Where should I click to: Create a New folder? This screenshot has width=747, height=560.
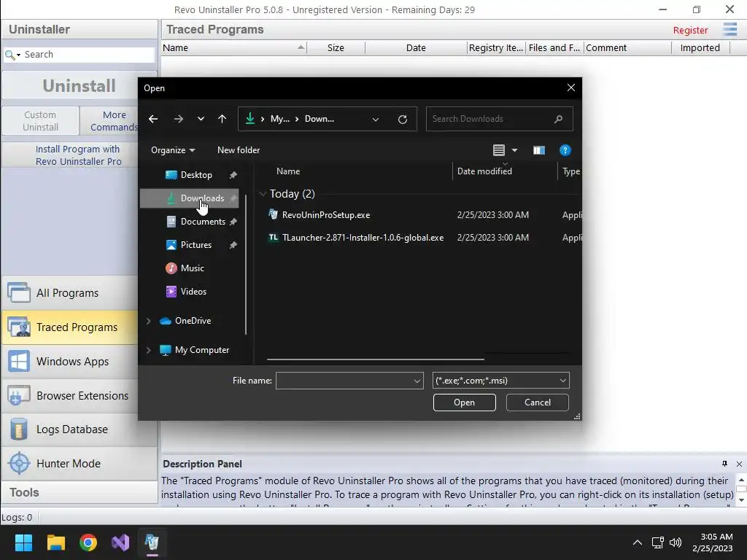tap(239, 150)
